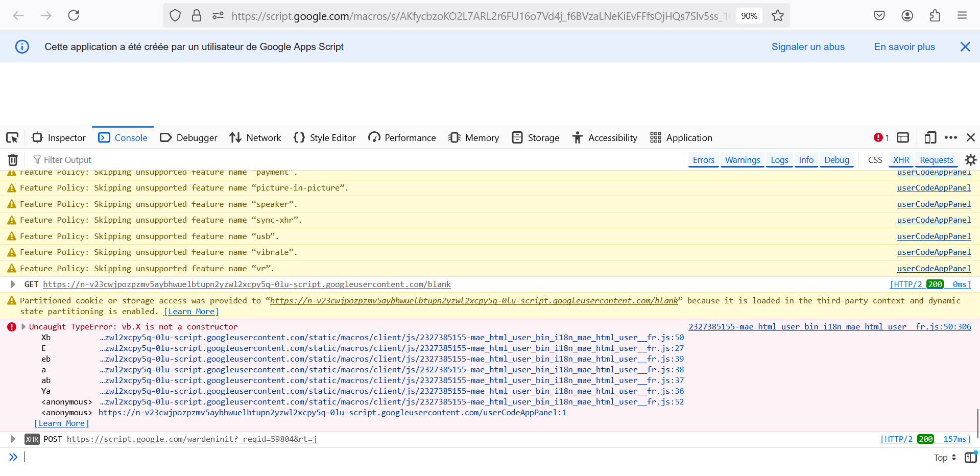The height and width of the screenshot is (476, 980).
Task: Click the responsive design mode icon
Action: point(930,137)
